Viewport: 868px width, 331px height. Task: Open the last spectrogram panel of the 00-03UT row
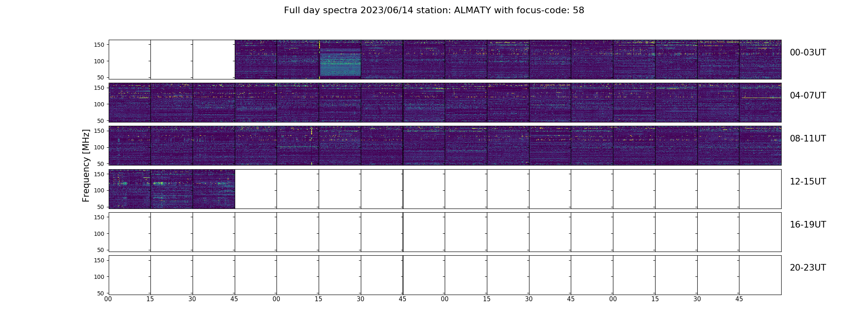(x=760, y=60)
